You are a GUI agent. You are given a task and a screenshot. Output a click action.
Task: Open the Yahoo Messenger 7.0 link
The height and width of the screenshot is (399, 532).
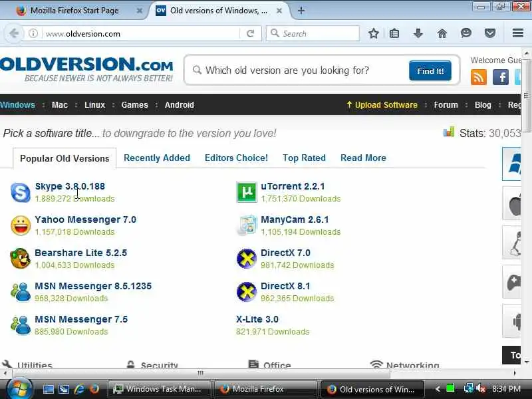pos(86,219)
